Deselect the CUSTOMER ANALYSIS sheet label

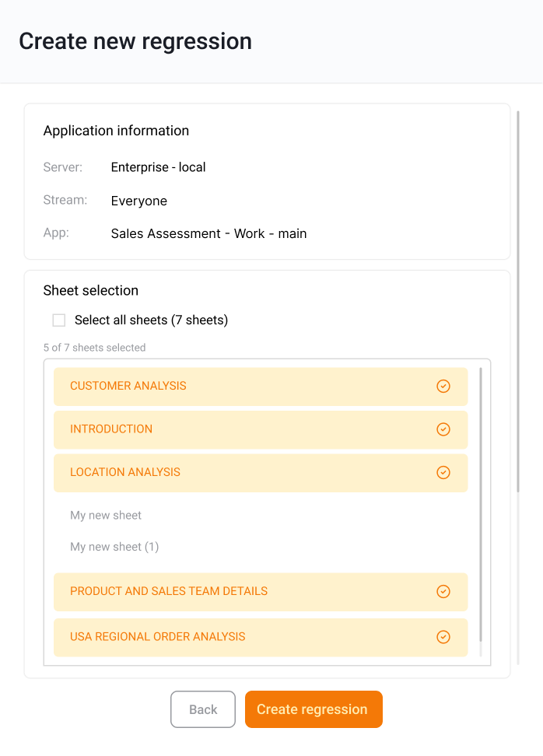click(x=128, y=387)
